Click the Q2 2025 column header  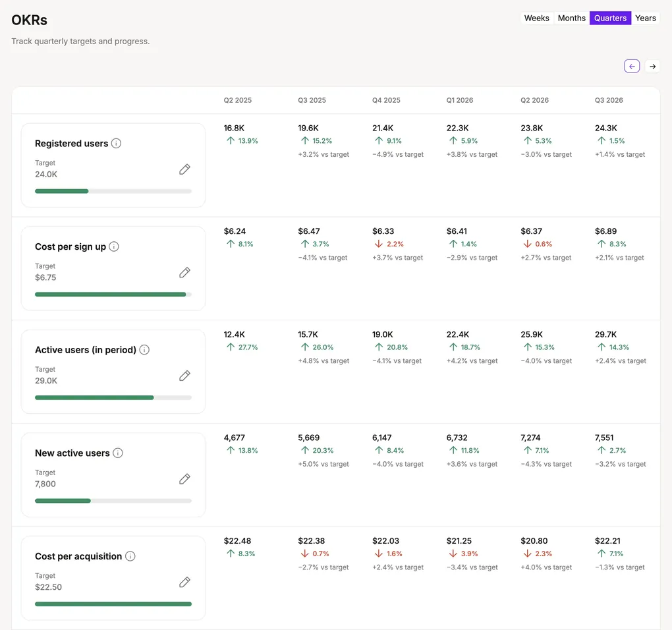point(237,100)
